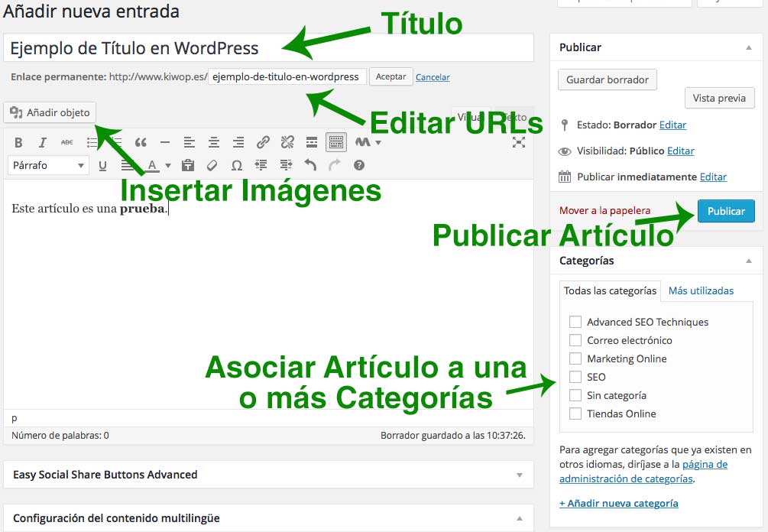Click the M shortcode toolbar icon
Viewport: 768px width, 532px height.
362,142
